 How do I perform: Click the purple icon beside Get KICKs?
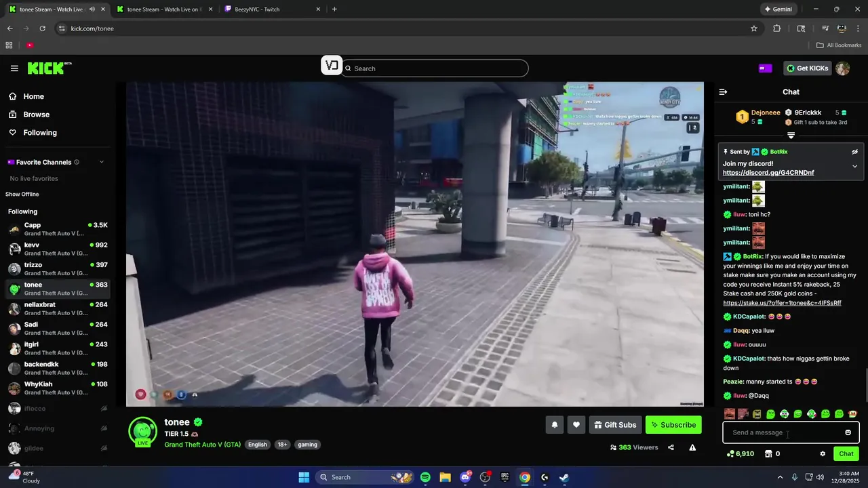[765, 68]
